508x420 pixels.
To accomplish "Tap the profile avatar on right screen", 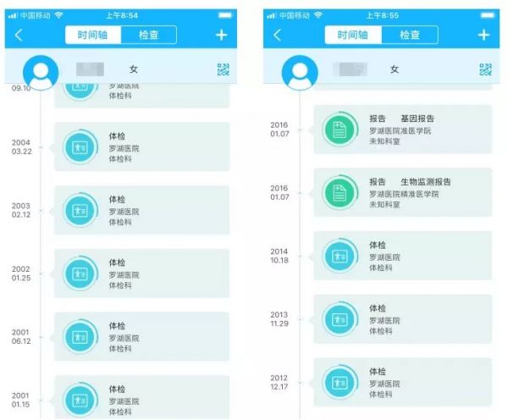I will [300, 73].
